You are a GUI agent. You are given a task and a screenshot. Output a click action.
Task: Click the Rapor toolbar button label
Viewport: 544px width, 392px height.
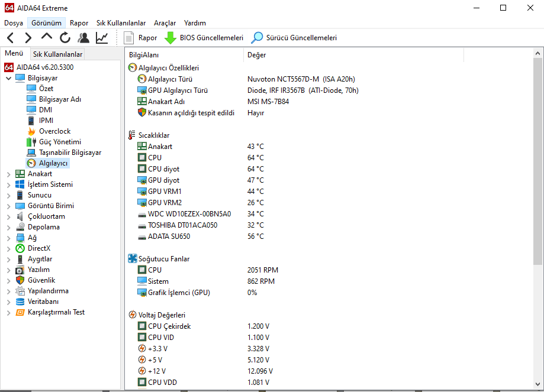pyautogui.click(x=148, y=38)
